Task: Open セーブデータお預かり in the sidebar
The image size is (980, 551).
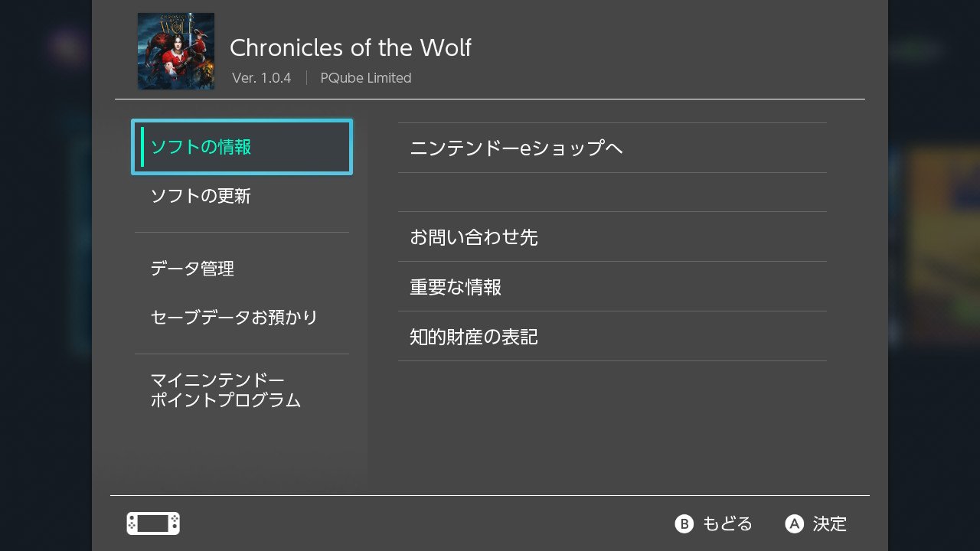Action: click(242, 317)
